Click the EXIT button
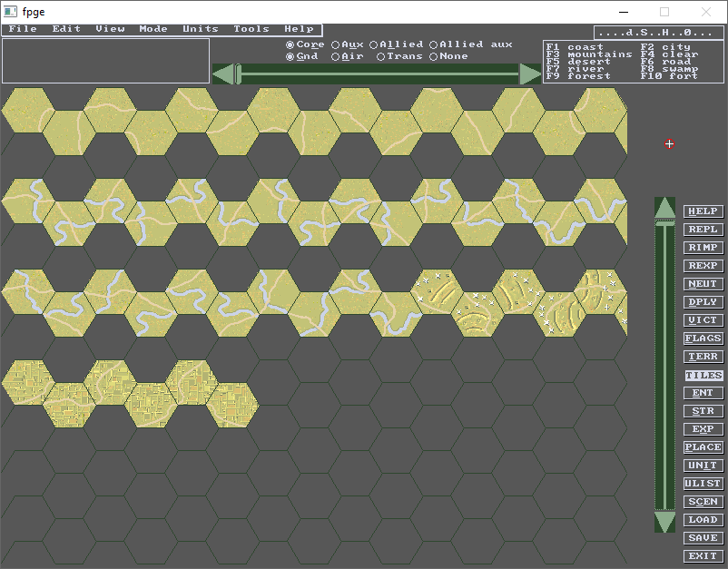The width and height of the screenshot is (728, 569). click(x=703, y=556)
